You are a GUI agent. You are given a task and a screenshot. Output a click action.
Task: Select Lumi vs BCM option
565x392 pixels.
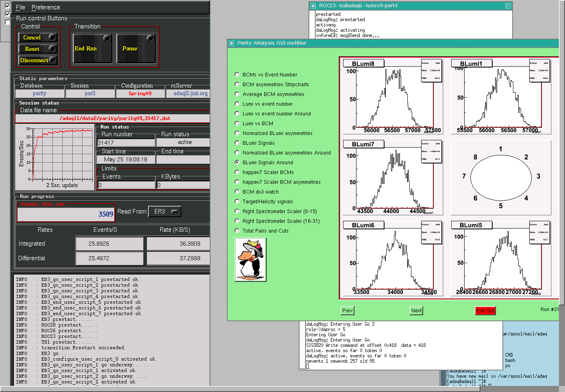click(x=237, y=123)
